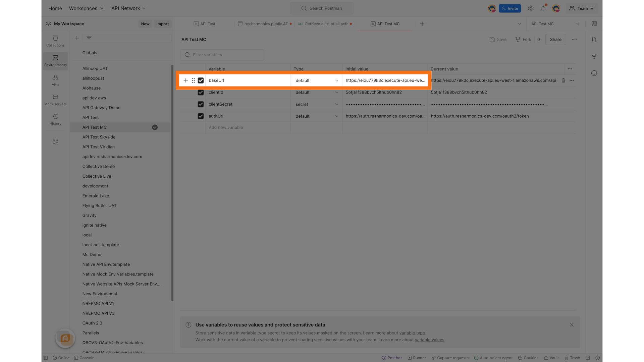The width and height of the screenshot is (644, 362).
Task: Expand the API Network menu
Action: click(128, 8)
